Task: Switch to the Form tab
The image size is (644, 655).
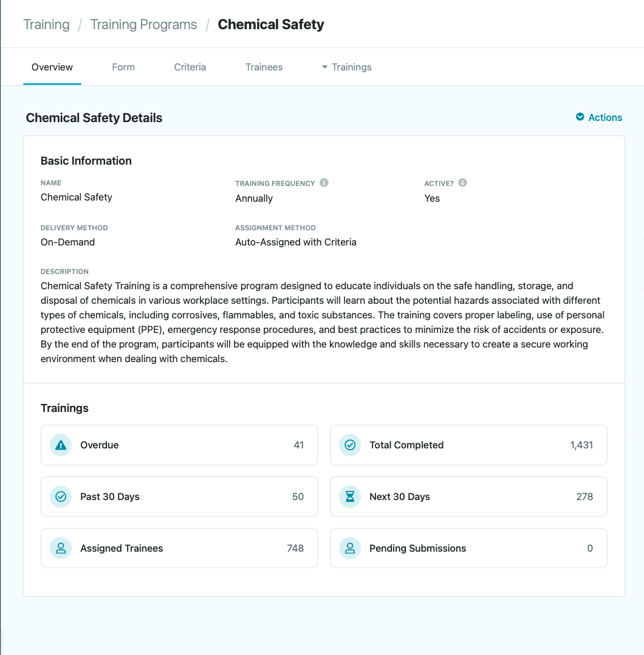Action: [x=123, y=67]
